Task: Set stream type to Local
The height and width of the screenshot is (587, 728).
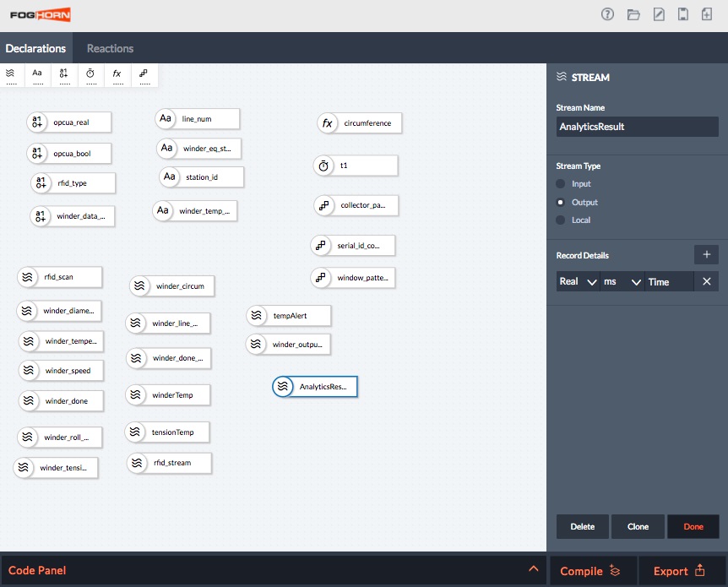Action: pos(560,220)
